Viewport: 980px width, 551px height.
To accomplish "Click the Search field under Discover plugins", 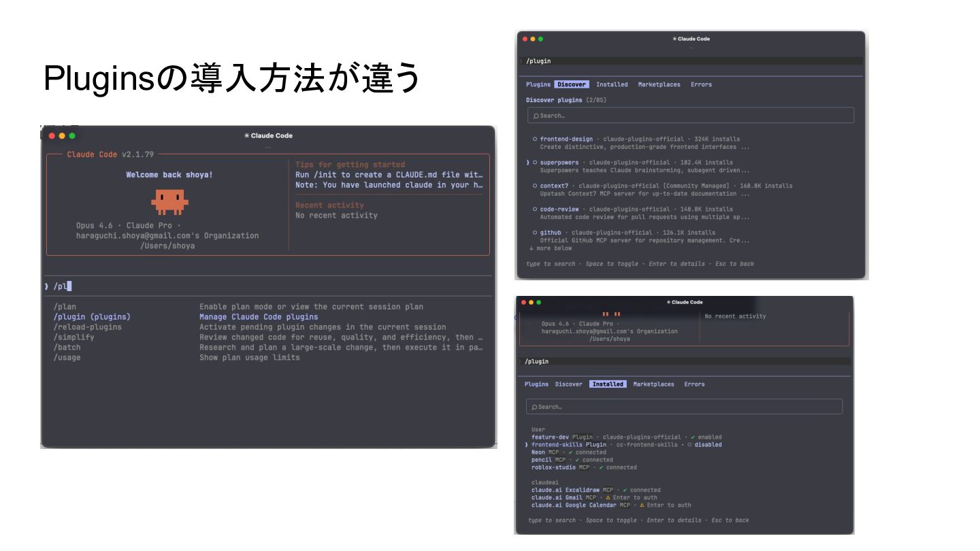I will pyautogui.click(x=690, y=116).
